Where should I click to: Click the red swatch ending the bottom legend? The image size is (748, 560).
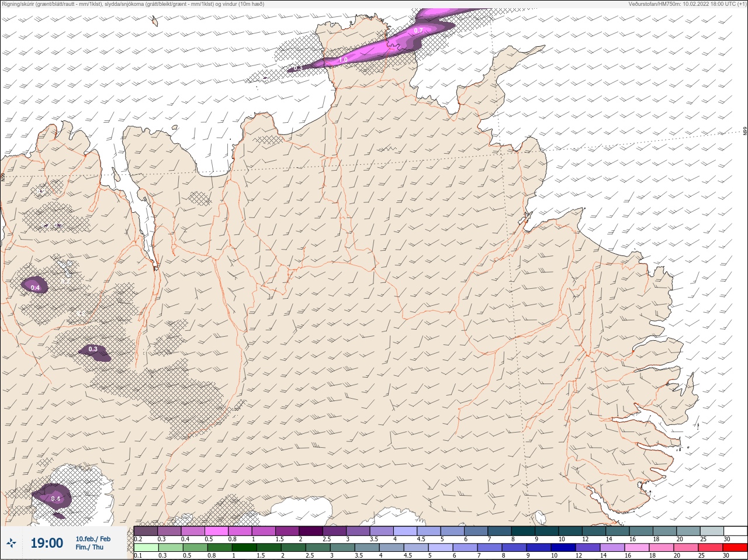pos(735,548)
